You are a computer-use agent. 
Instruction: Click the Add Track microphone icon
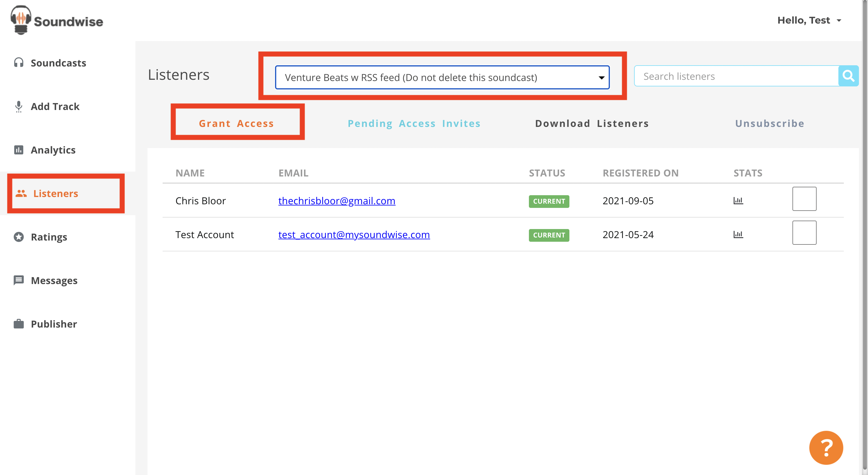pos(18,106)
